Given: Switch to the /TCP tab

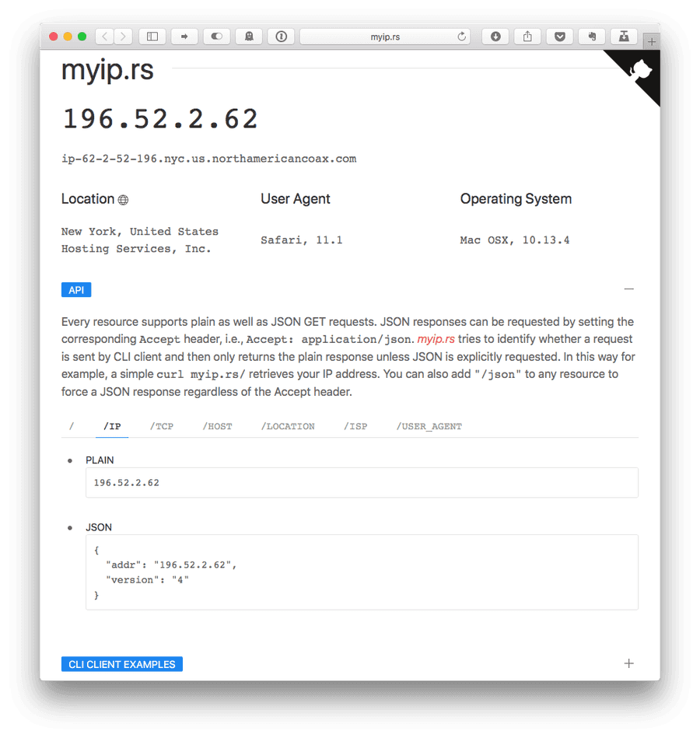Looking at the screenshot, I should click(x=162, y=426).
